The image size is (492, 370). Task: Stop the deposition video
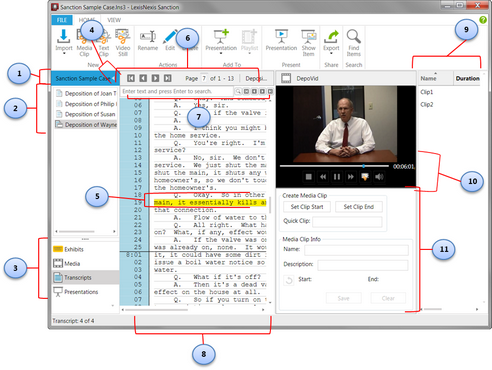(x=309, y=177)
